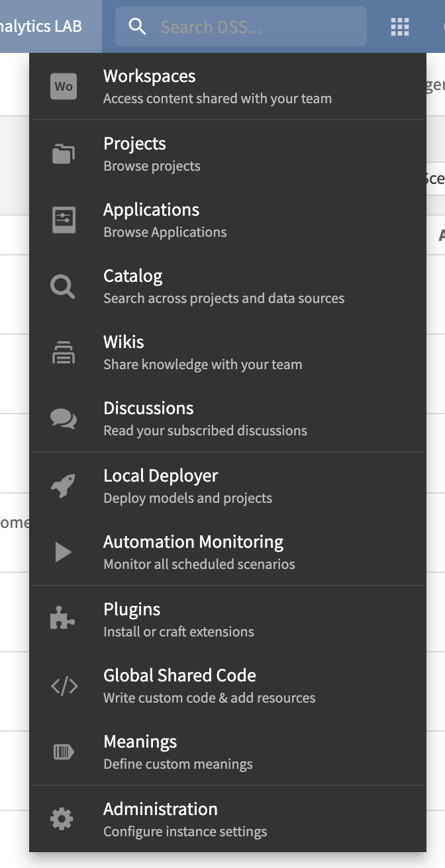Click the Applications icon
The width and height of the screenshot is (445, 868).
click(x=64, y=220)
